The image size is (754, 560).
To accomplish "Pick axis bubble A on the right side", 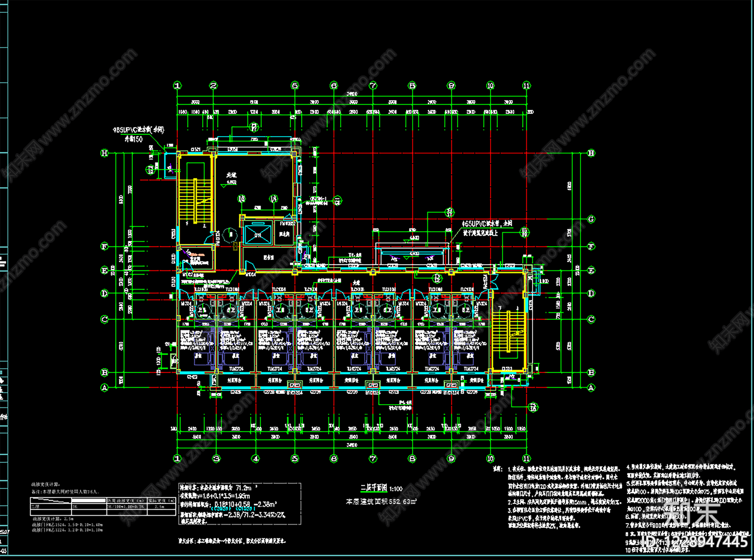I will tap(591, 388).
